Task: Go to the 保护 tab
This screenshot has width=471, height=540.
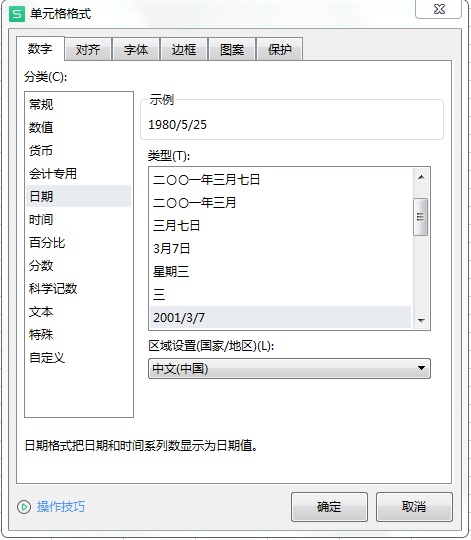Action: [280, 50]
